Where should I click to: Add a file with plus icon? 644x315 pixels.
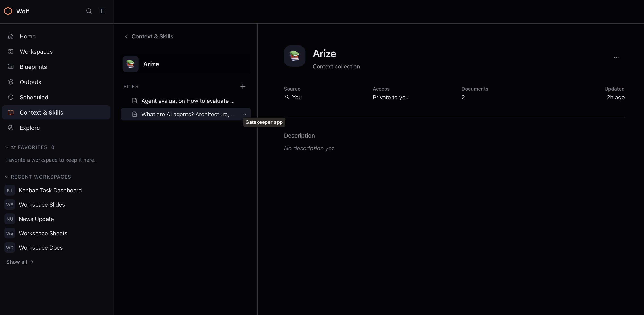[x=242, y=86]
